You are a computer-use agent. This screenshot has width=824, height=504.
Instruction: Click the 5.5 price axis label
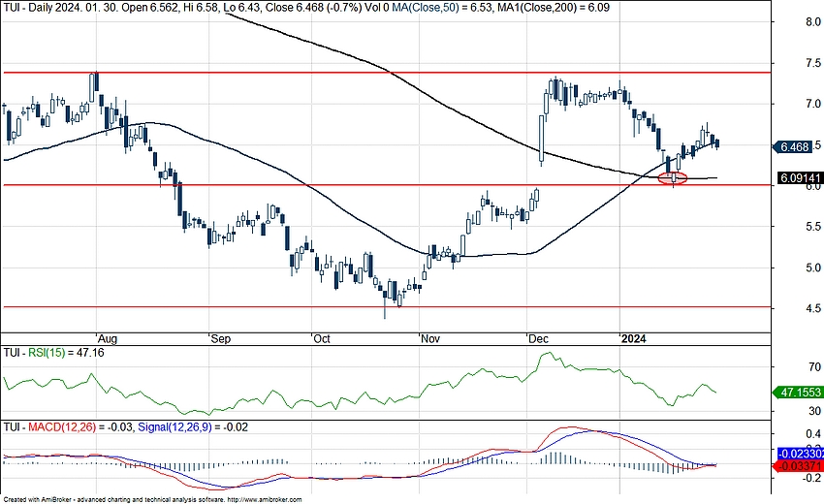[x=813, y=227]
